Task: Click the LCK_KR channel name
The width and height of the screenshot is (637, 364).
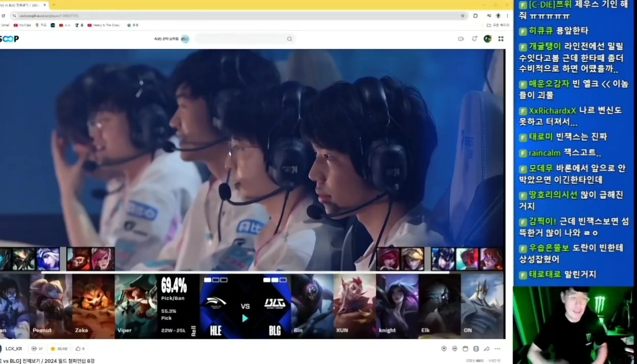Action: [x=14, y=349]
